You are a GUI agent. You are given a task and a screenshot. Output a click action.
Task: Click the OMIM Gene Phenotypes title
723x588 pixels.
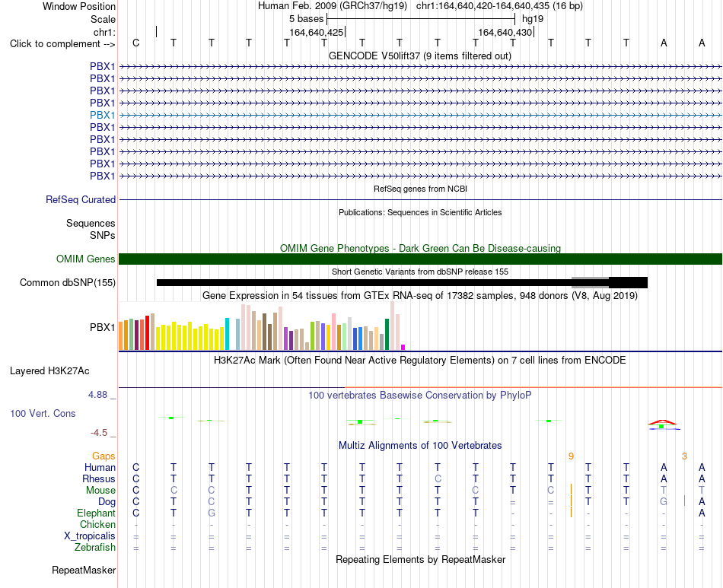(x=420, y=249)
